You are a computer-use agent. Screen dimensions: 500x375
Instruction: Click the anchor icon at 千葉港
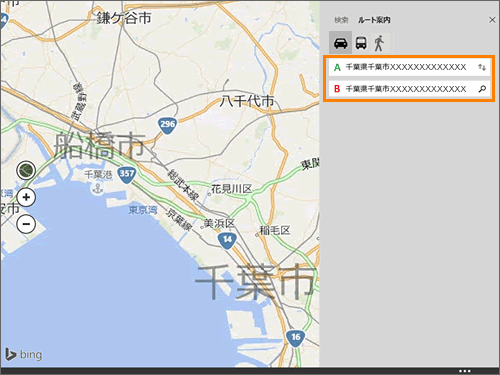point(98,189)
